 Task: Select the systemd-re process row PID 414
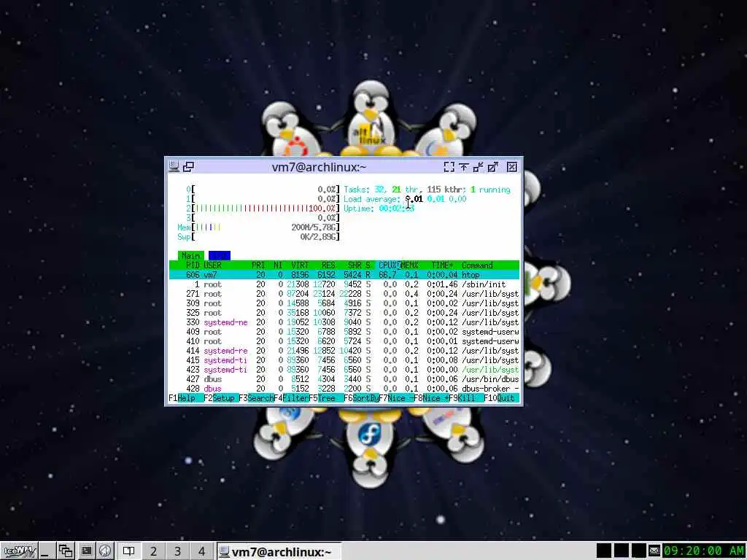[344, 351]
